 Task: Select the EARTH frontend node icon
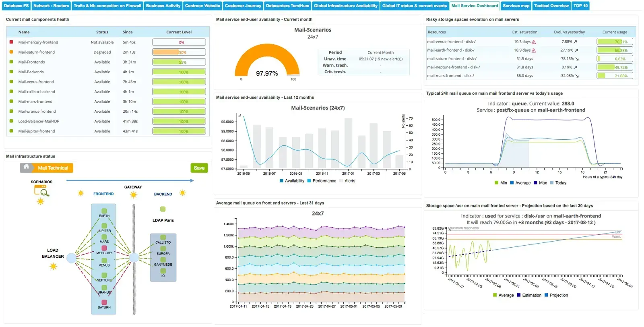[x=104, y=211]
